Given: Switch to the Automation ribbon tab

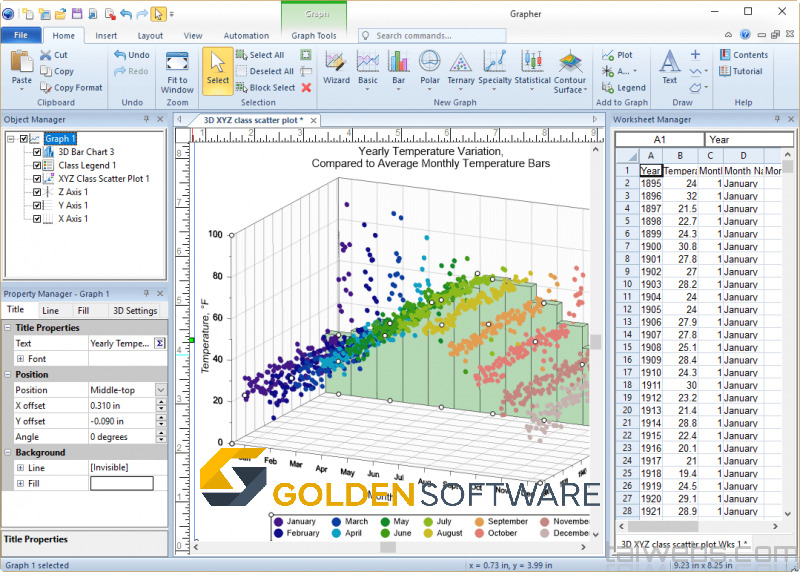Looking at the screenshot, I should tap(246, 36).
